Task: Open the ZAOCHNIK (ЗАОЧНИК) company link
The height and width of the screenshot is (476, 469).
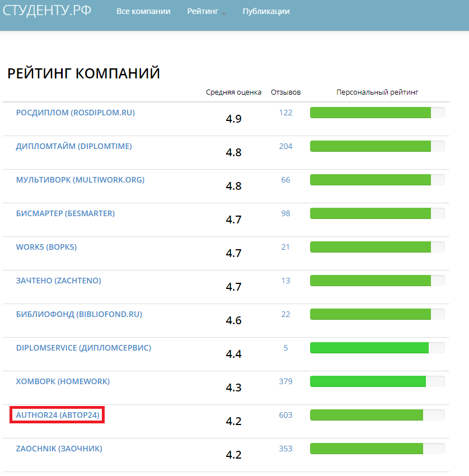Action: (59, 449)
